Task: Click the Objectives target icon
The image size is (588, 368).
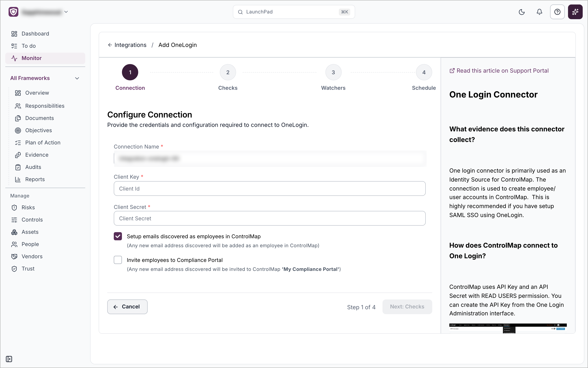Action: click(18, 131)
